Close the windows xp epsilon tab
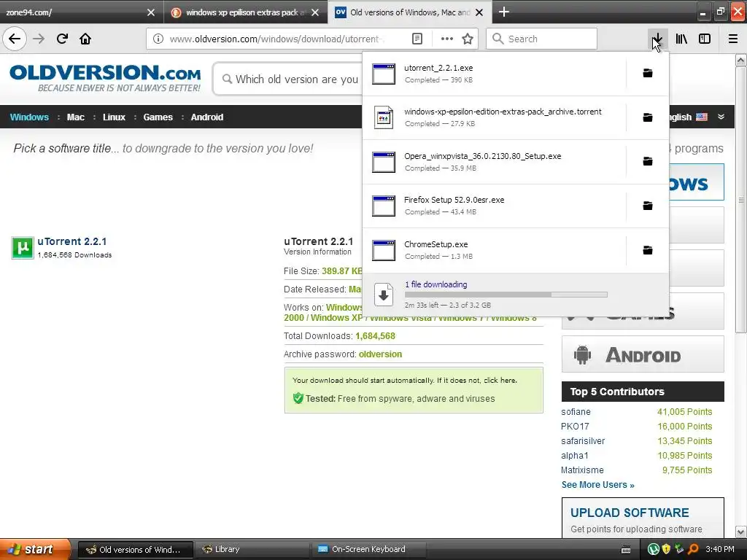The height and width of the screenshot is (560, 747). [x=315, y=12]
